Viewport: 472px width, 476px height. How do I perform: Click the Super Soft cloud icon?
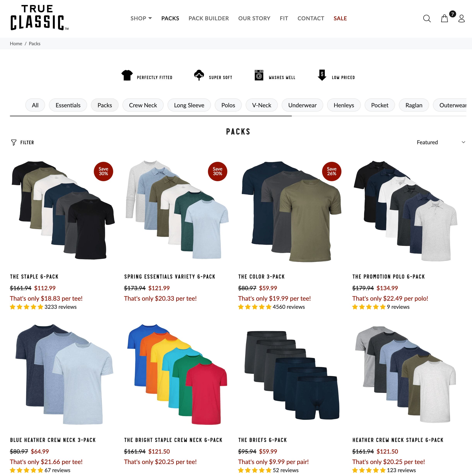tap(199, 75)
